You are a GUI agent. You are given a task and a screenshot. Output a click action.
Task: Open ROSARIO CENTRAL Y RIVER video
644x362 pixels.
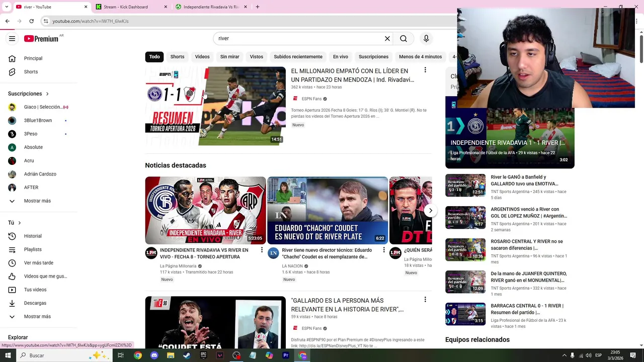point(527,245)
